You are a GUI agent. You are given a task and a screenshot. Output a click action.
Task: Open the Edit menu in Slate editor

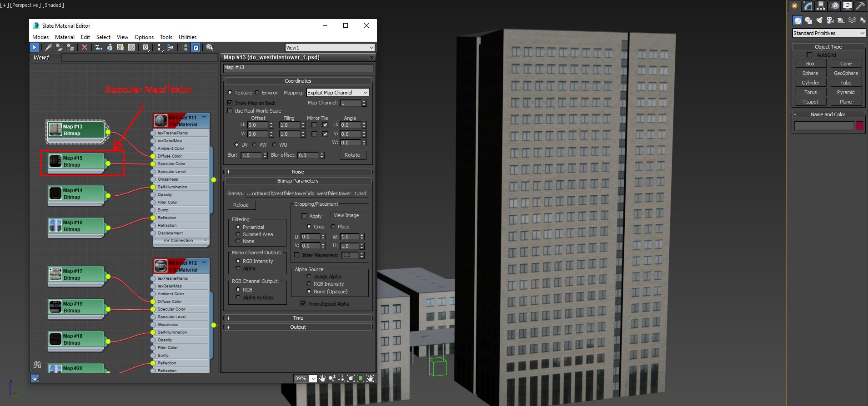[x=85, y=37]
